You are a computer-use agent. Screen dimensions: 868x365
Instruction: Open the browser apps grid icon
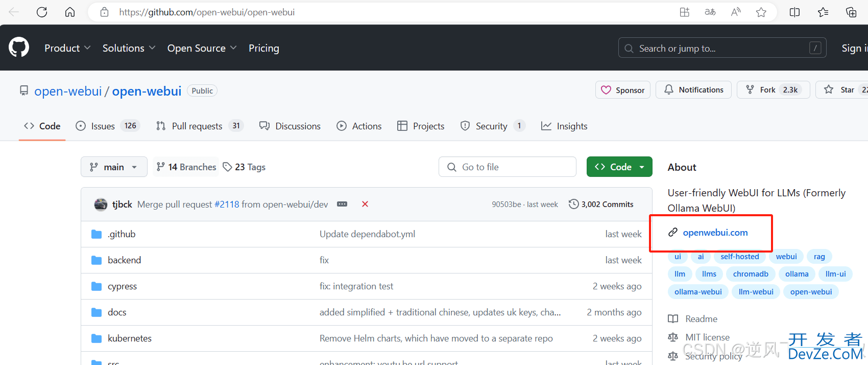pos(685,12)
